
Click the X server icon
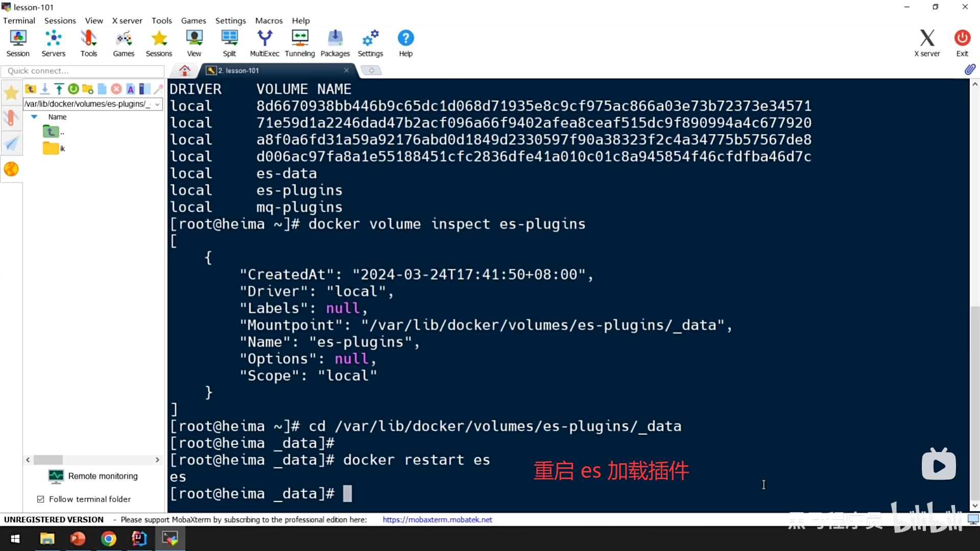point(926,43)
